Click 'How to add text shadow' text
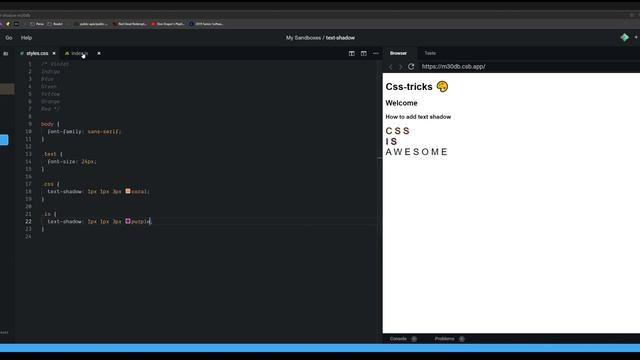 tap(418, 117)
